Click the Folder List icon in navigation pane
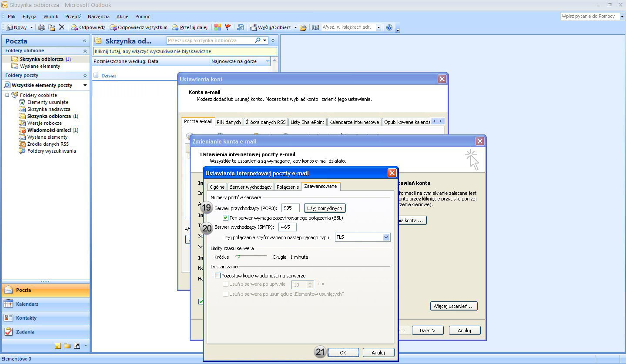626x364 pixels. pyautogui.click(x=67, y=346)
